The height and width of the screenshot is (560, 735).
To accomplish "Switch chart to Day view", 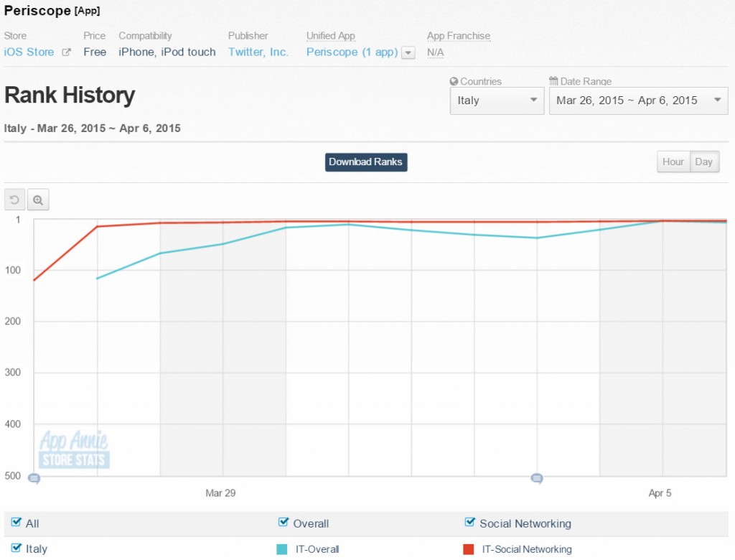I will coord(704,162).
